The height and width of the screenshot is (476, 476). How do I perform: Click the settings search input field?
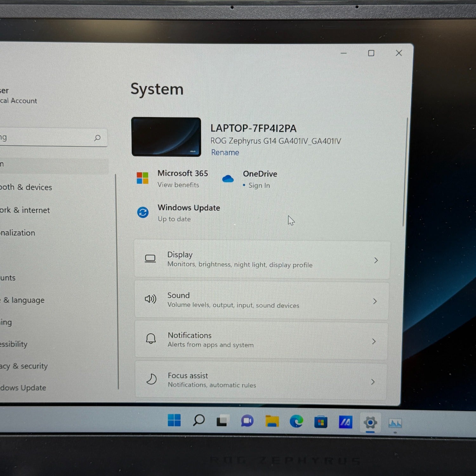[48, 137]
